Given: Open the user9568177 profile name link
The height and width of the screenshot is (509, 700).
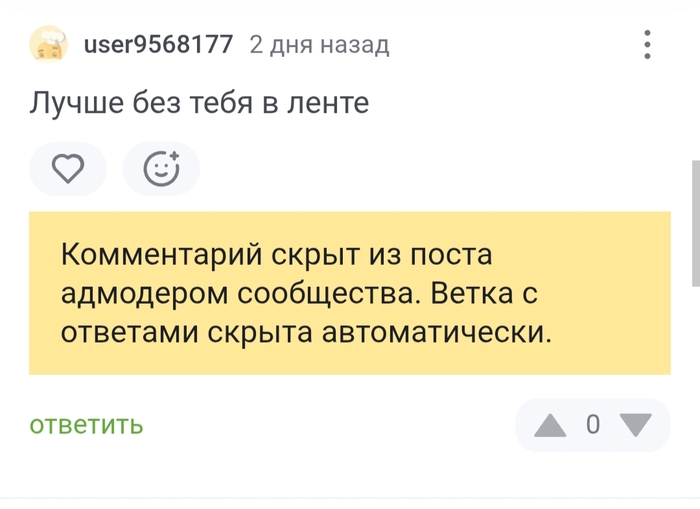Looking at the screenshot, I should 159,45.
